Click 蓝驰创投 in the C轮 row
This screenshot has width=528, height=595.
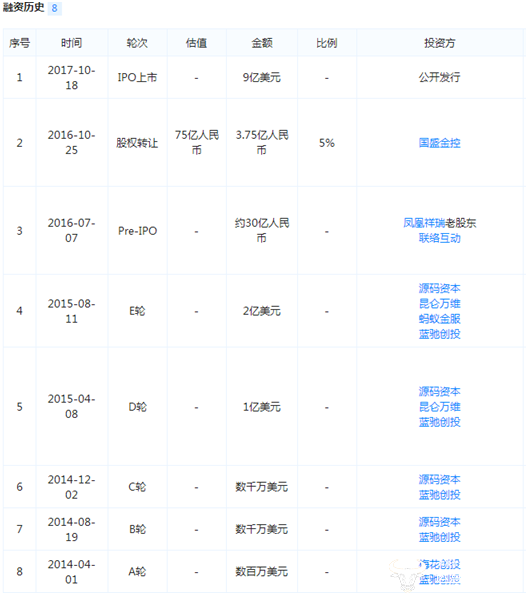[x=439, y=495]
